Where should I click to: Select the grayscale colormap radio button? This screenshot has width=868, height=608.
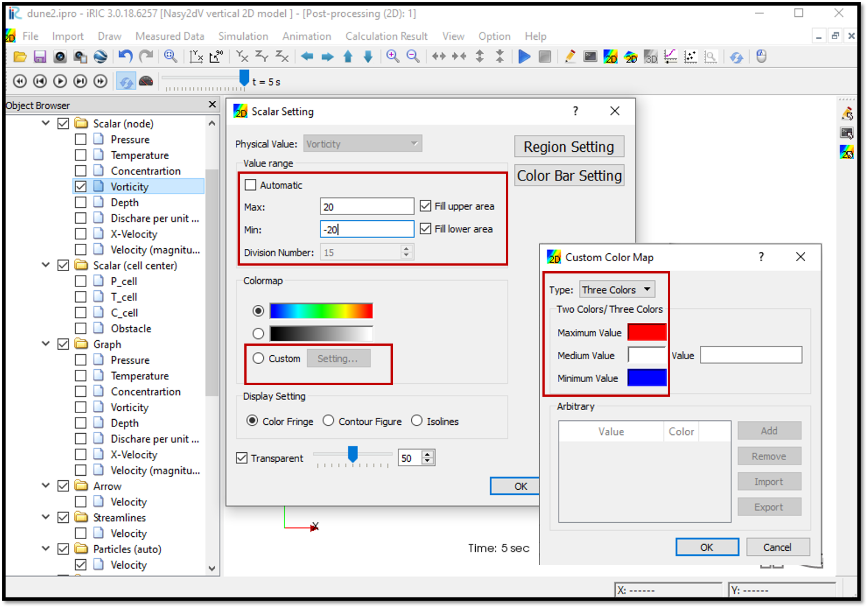tap(258, 333)
